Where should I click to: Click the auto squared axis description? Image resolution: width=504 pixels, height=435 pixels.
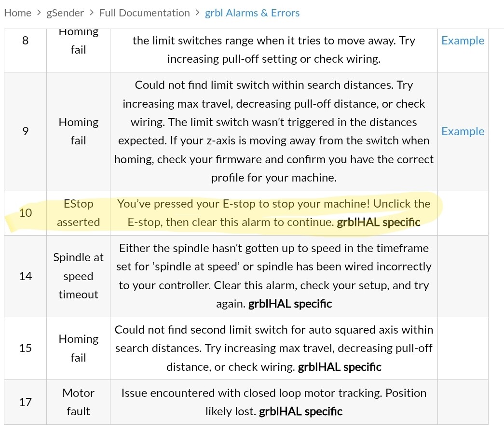coord(273,348)
